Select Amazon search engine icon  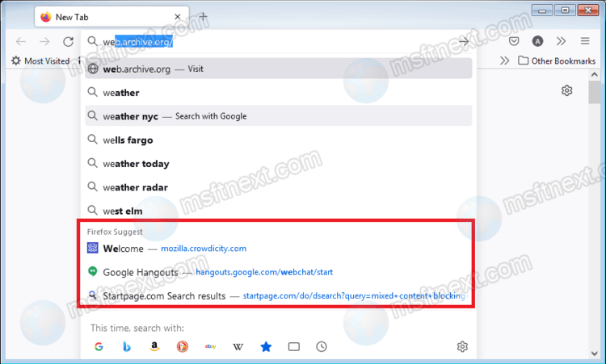pos(154,346)
